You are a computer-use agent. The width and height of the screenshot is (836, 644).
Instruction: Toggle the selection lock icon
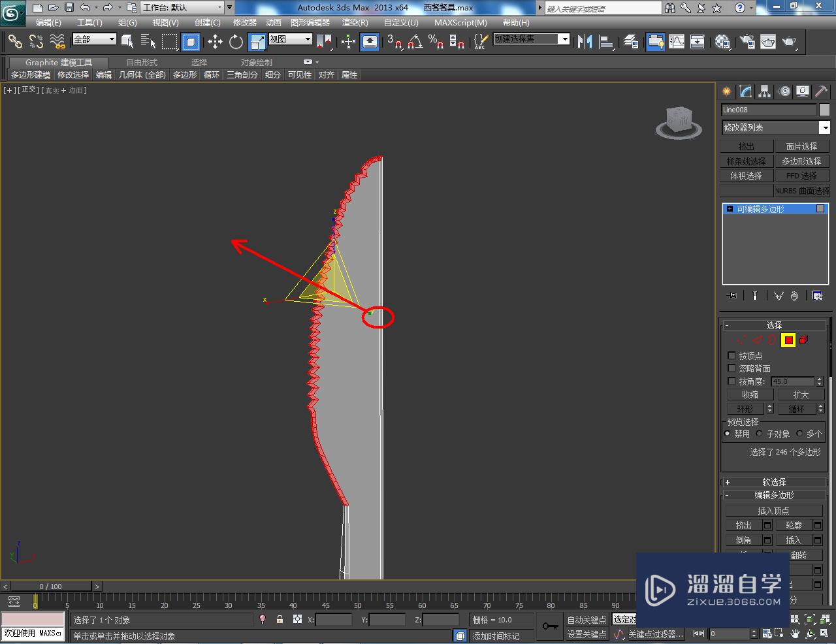coord(280,619)
